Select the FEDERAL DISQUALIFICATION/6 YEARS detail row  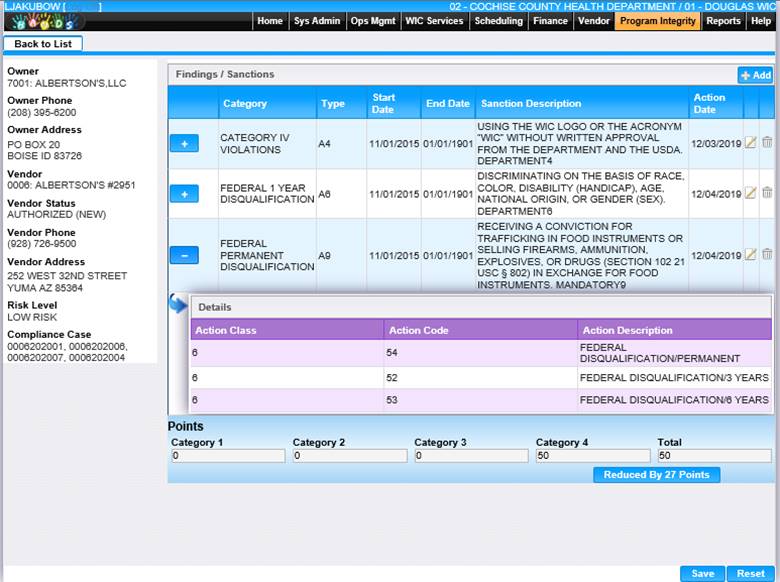pos(481,400)
